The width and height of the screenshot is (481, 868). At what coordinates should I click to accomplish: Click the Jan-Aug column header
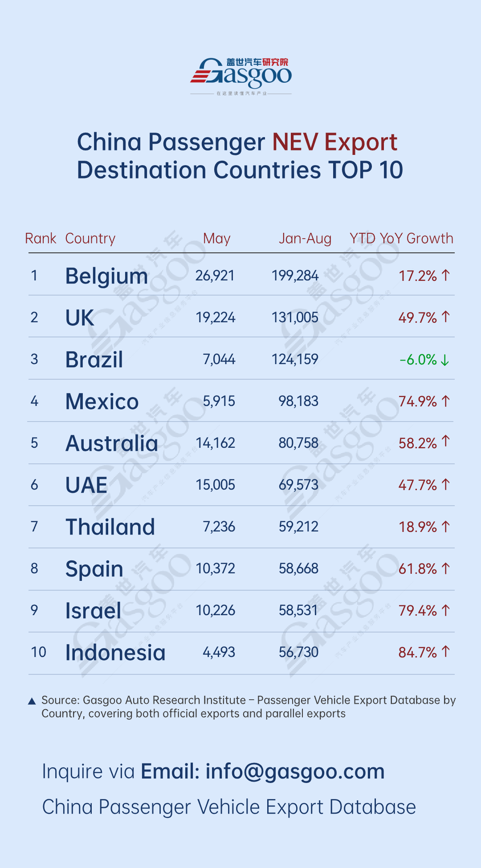tap(305, 239)
